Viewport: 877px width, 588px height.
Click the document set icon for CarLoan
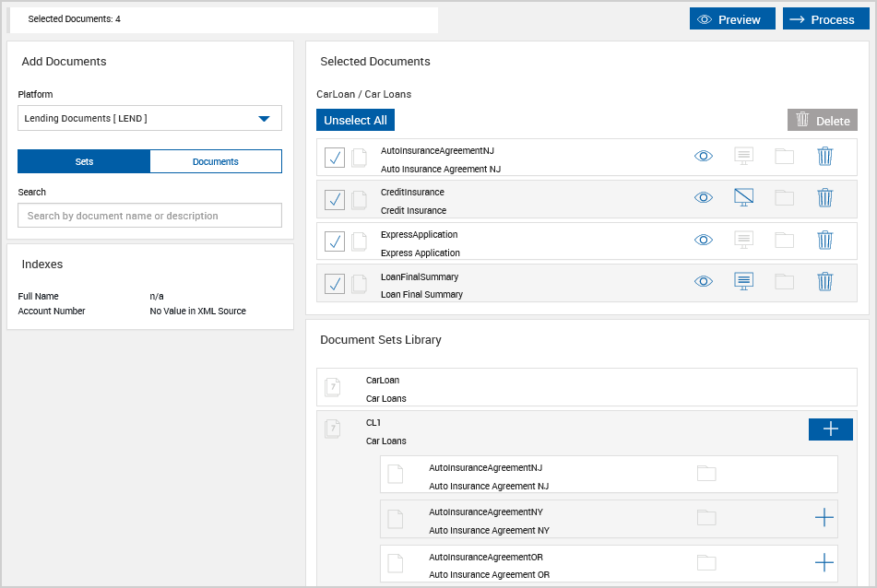[333, 387]
